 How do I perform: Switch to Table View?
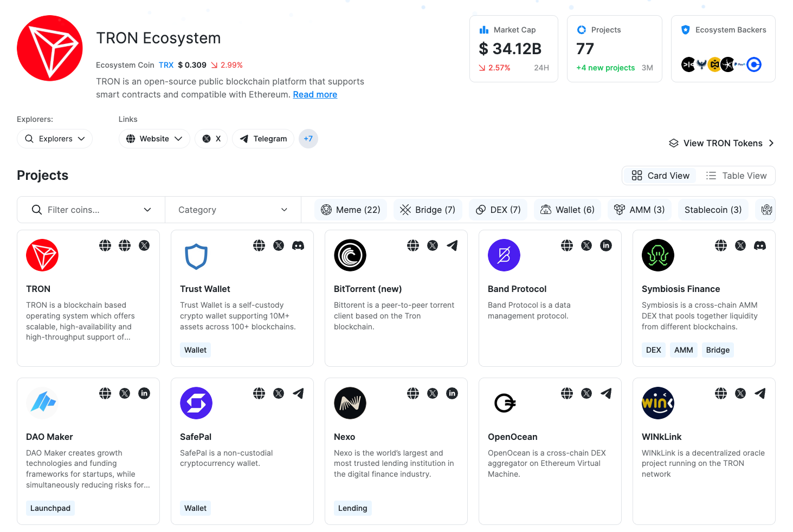pos(737,176)
